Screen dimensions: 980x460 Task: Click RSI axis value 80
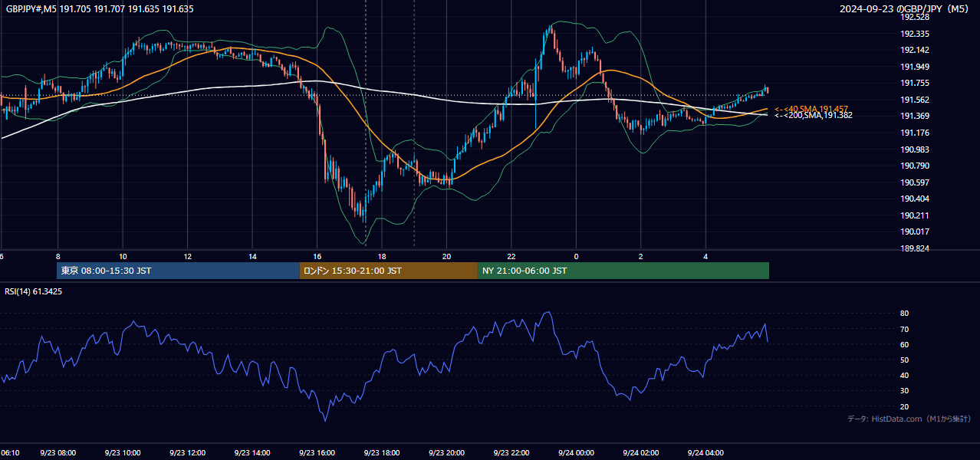click(904, 314)
